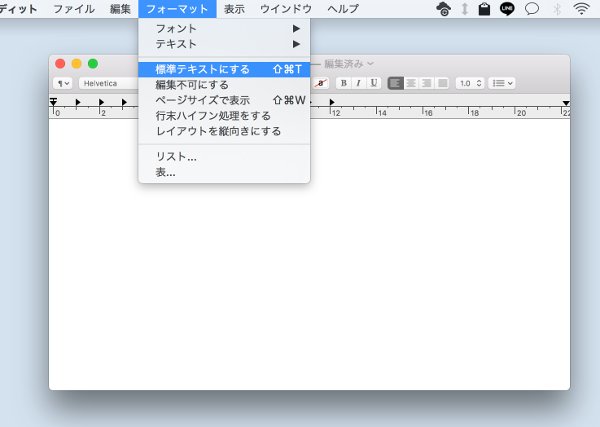Click the green full-screen window button

coord(93,64)
